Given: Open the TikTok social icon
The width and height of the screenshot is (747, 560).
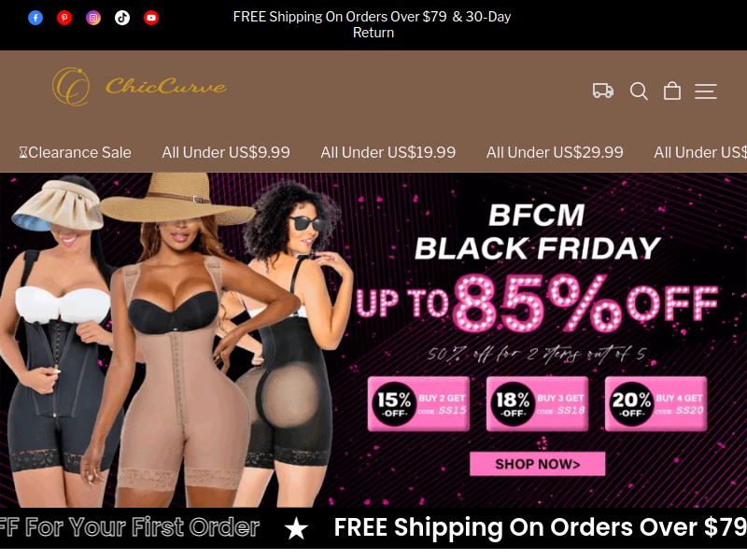Looking at the screenshot, I should (x=122, y=18).
